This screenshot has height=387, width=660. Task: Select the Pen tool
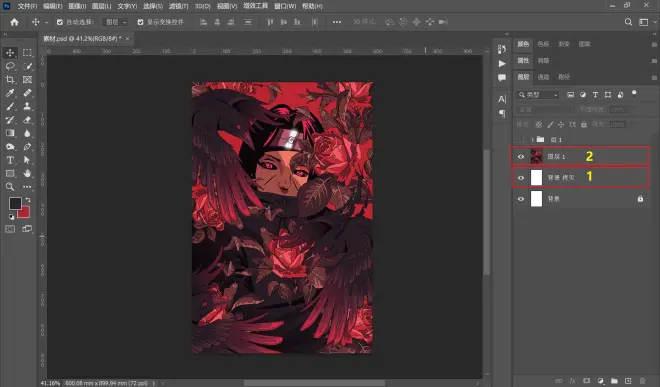point(27,147)
